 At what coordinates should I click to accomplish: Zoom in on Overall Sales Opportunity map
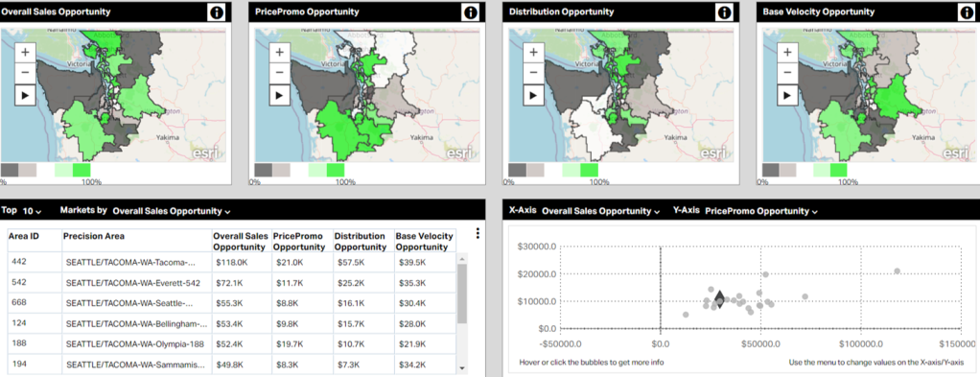tap(25, 52)
